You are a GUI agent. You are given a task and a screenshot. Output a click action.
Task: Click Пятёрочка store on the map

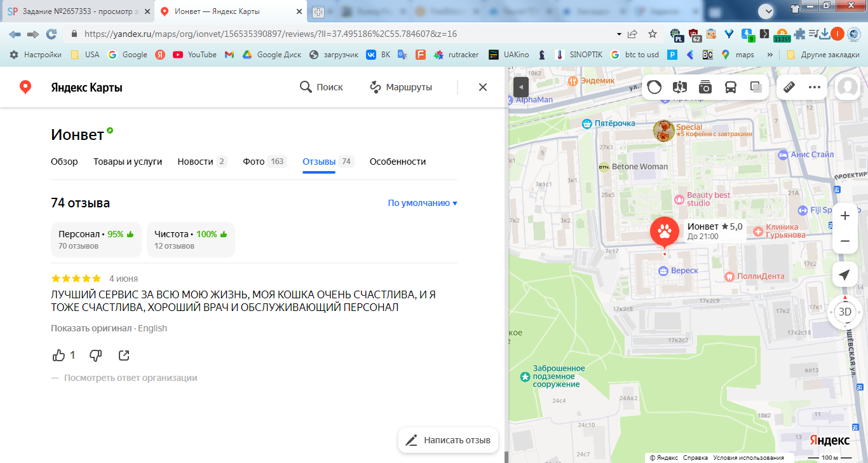pyautogui.click(x=609, y=123)
